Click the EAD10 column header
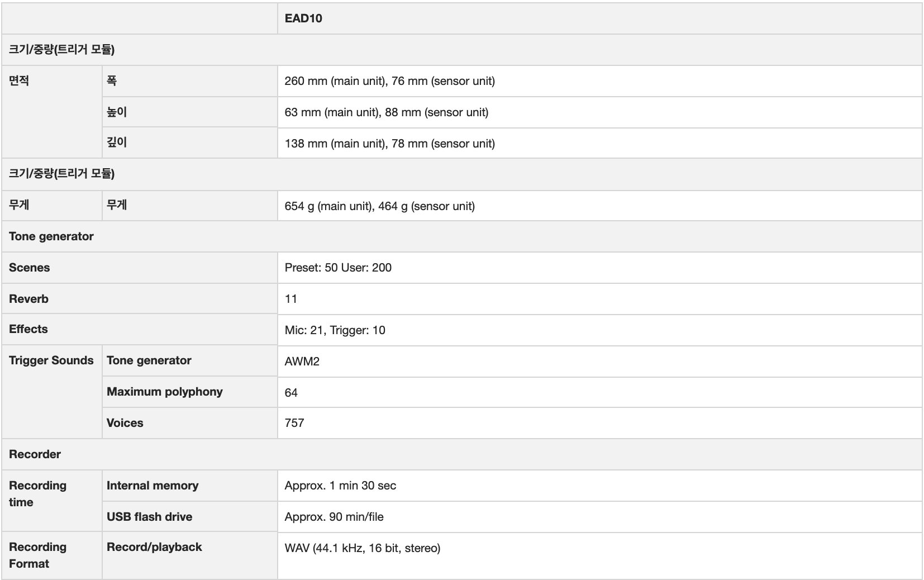The width and height of the screenshot is (924, 580). pyautogui.click(x=303, y=18)
